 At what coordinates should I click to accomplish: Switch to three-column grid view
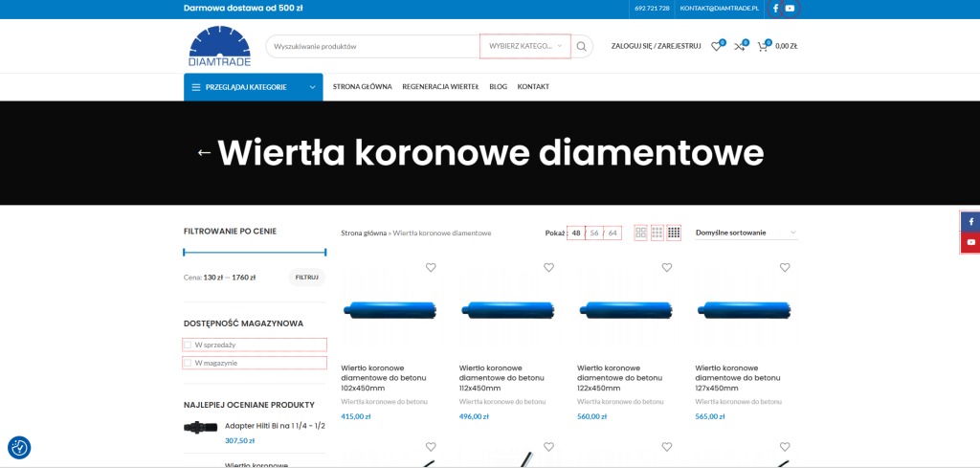click(657, 234)
